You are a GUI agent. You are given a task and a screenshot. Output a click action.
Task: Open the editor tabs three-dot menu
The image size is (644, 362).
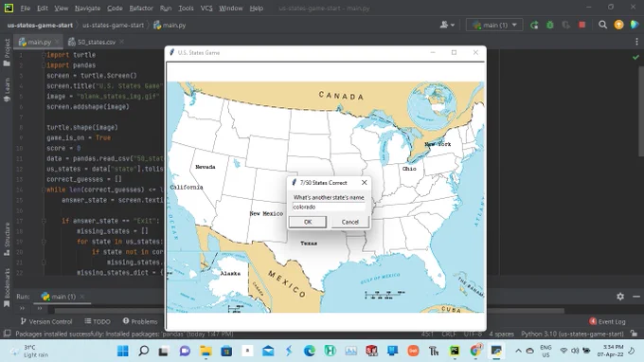tap(636, 42)
